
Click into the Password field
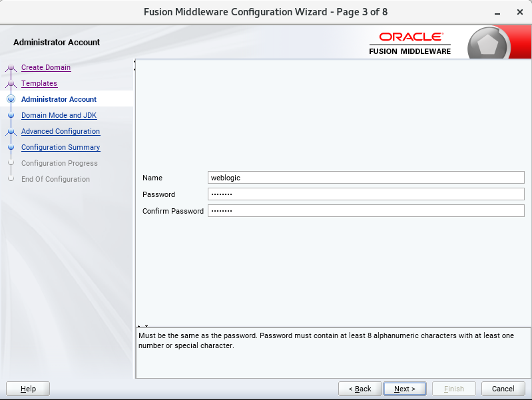point(366,194)
